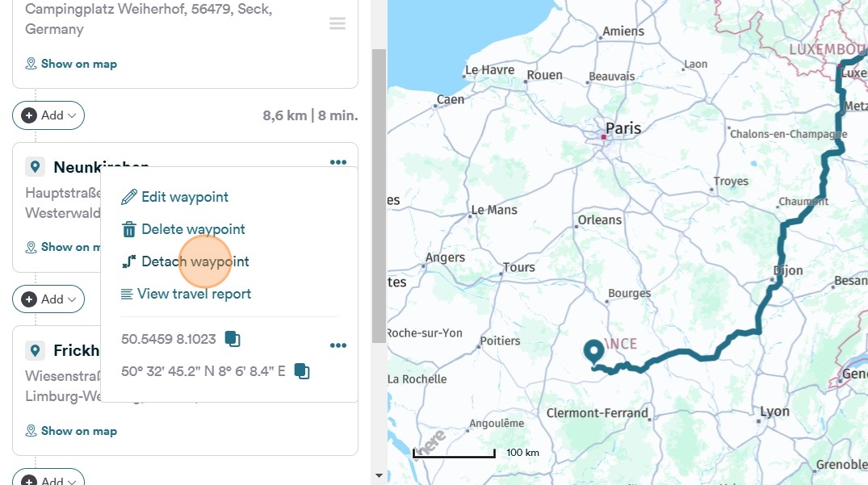Open the Neunkirchen waypoint three-dot menu

click(x=338, y=162)
